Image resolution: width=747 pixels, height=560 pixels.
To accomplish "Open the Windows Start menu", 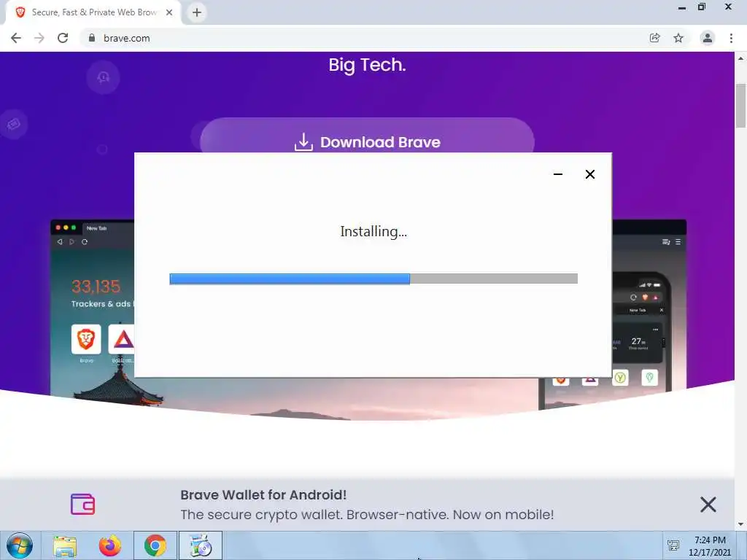I will [20, 545].
